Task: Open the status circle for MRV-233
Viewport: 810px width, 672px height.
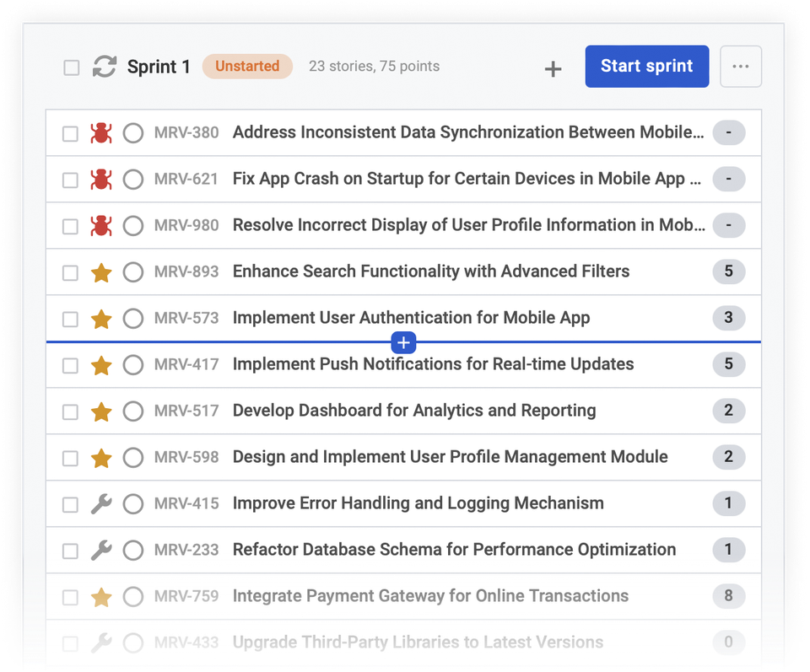Action: coord(132,550)
